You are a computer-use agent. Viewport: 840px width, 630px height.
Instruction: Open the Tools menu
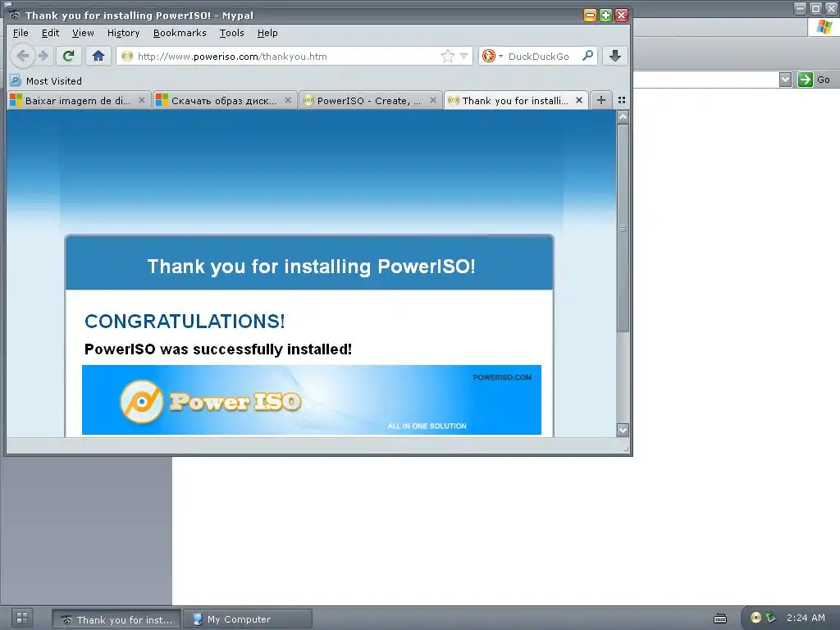pos(231,33)
